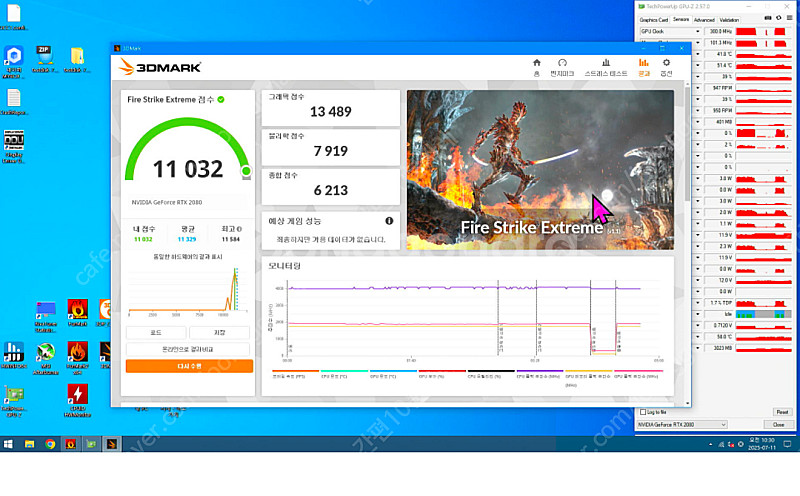Screen dimensions: 800x496
Task: Open the ZIP archive desktop icon
Action: click(44, 59)
